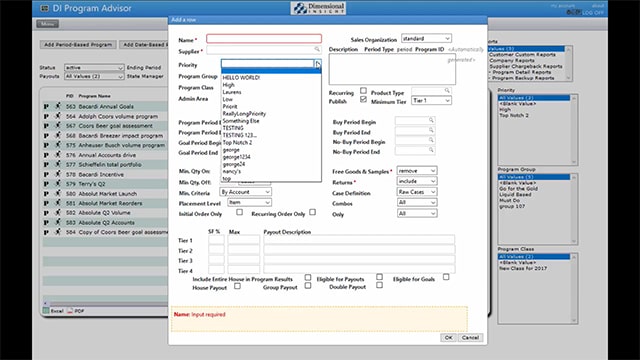The height and width of the screenshot is (360, 640).
Task: Click the running-man icon for Absolute Q2 Volume
Action: (58, 213)
